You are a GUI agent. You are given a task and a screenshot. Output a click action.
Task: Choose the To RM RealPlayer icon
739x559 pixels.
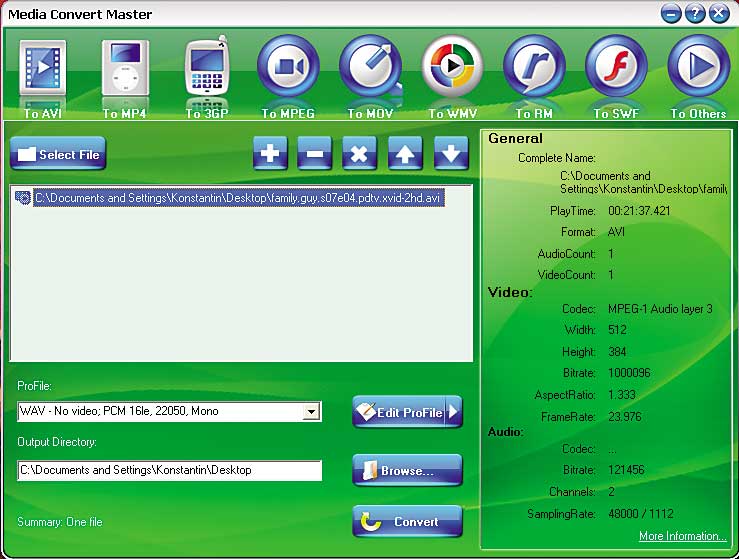pyautogui.click(x=534, y=66)
